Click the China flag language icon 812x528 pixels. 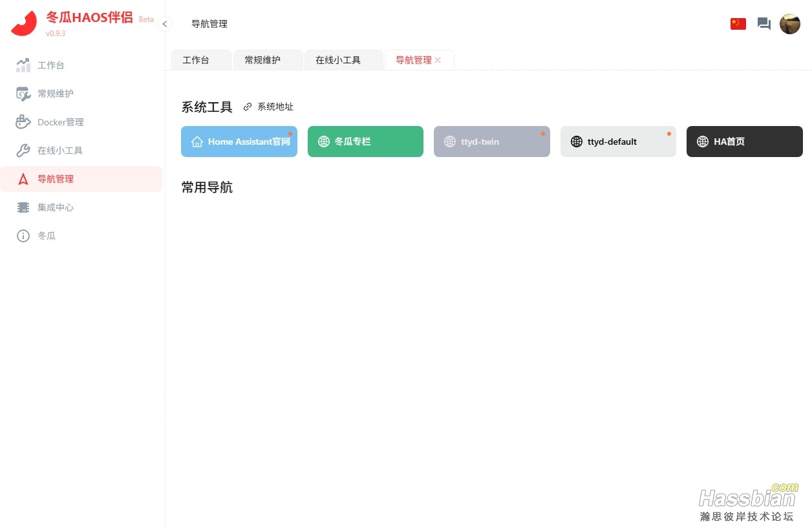738,24
